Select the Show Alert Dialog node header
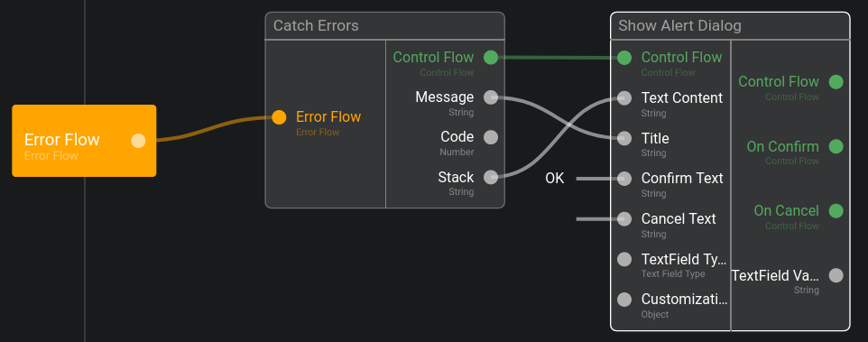This screenshot has width=868, height=342. tap(730, 25)
